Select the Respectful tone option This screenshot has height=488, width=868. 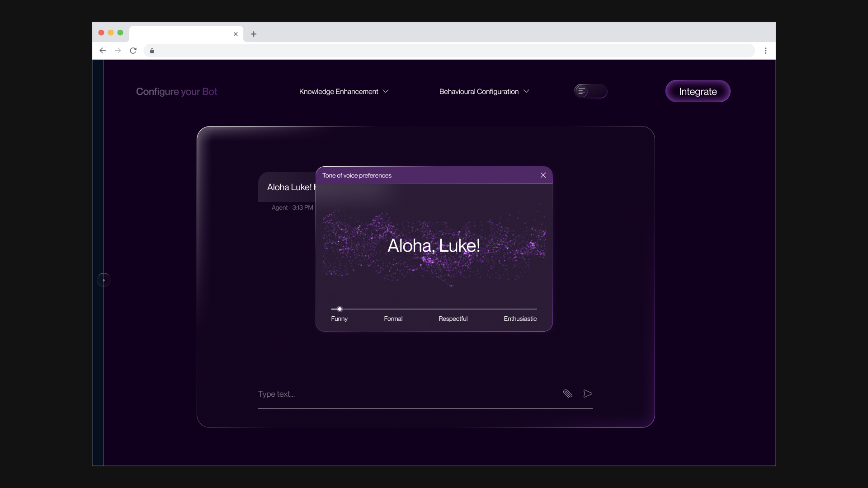coord(453,319)
